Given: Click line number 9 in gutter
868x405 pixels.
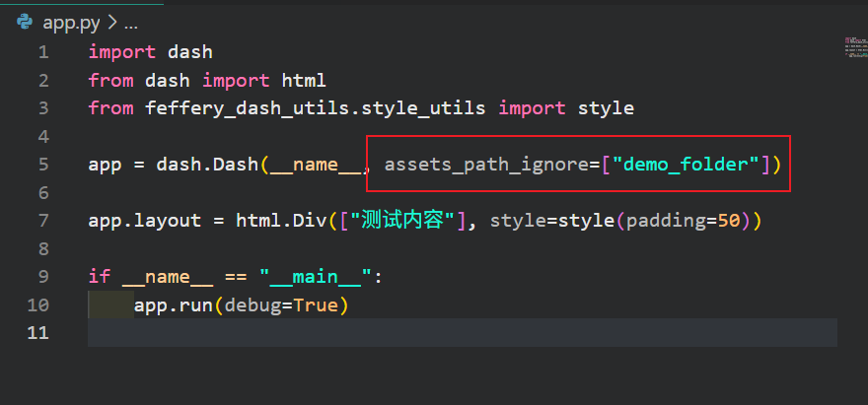Looking at the screenshot, I should click(x=43, y=277).
